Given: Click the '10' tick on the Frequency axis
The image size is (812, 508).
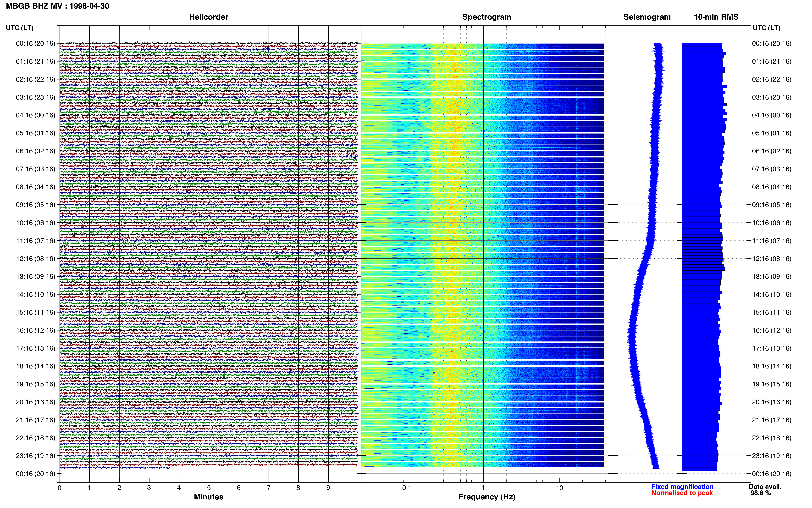Looking at the screenshot, I should pos(559,488).
